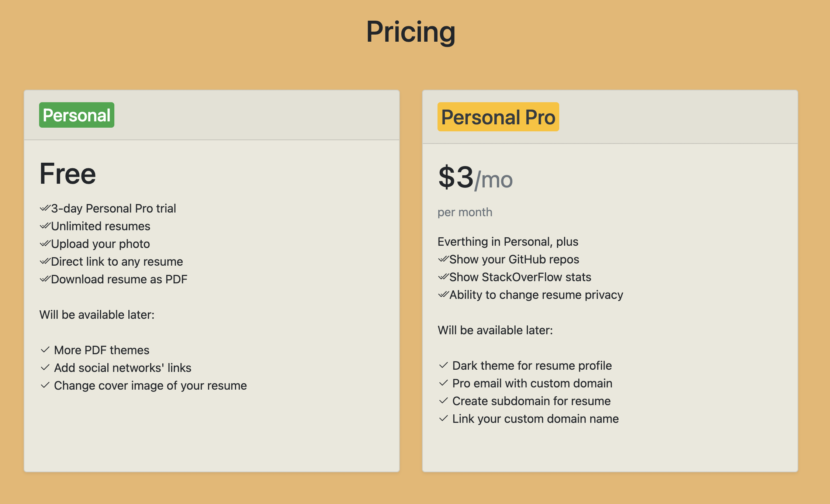Click the checkmark icon next to Dark theme for resume profile
The image size is (830, 504).
pyautogui.click(x=443, y=365)
